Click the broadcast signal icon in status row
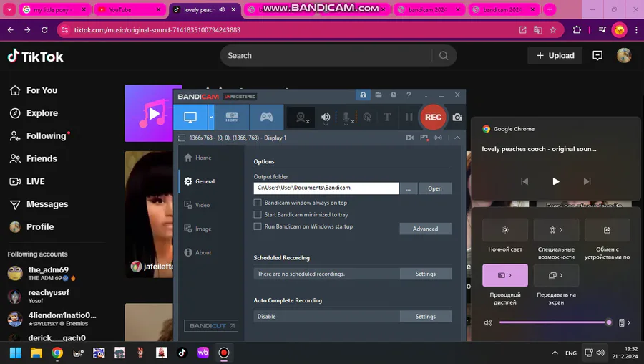The image size is (644, 364). click(439, 138)
